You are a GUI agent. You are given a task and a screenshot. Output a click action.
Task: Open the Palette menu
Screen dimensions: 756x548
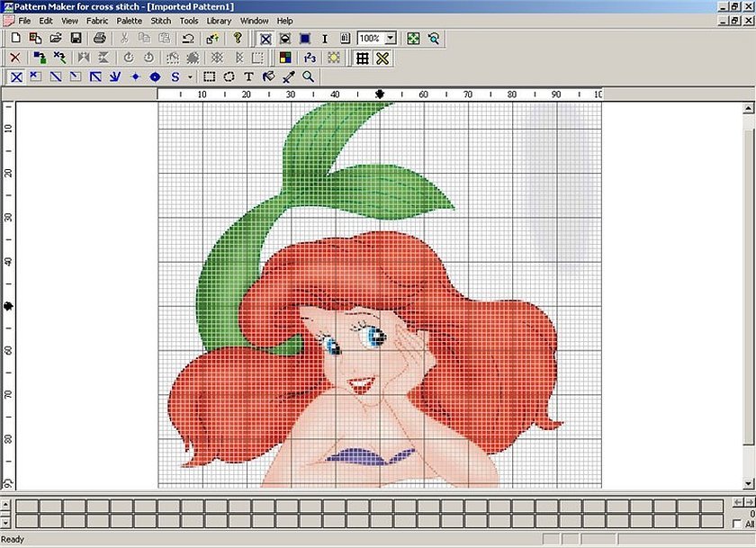129,20
